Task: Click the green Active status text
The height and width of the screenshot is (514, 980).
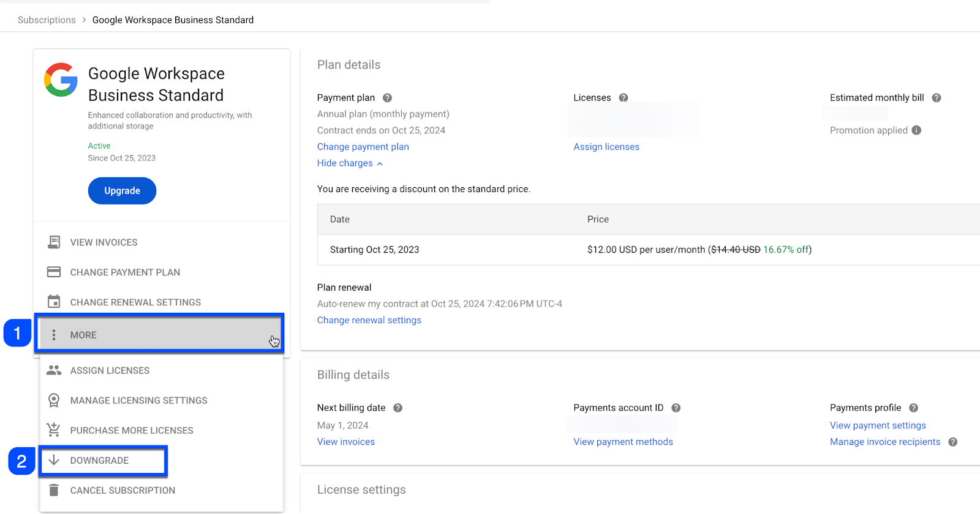Action: click(x=99, y=146)
